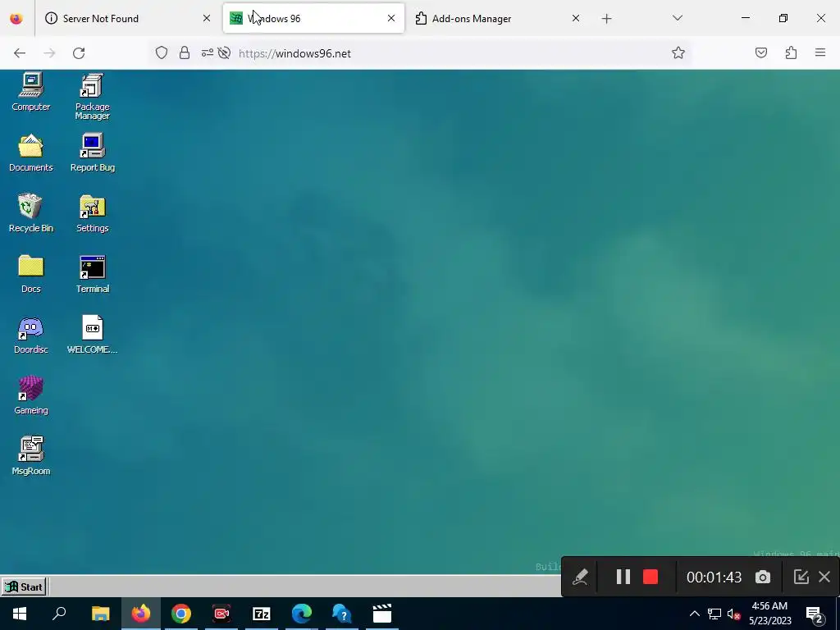This screenshot has width=840, height=630.
Task: Switch to Firefox in the taskbar
Action: [141, 614]
